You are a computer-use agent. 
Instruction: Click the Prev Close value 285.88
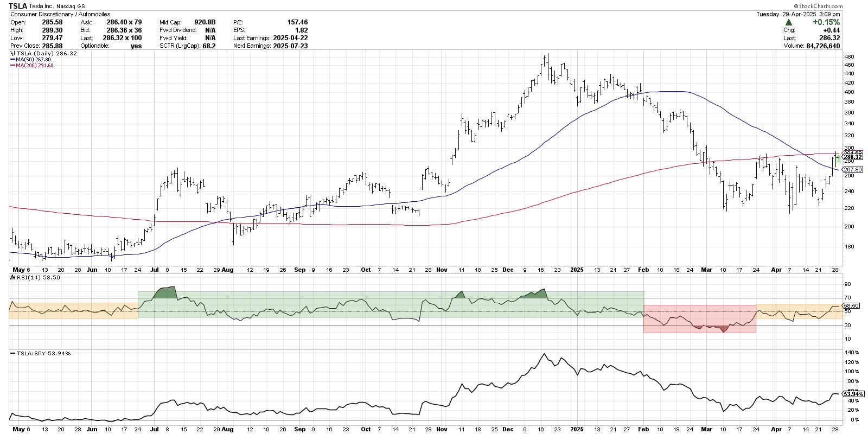52,46
